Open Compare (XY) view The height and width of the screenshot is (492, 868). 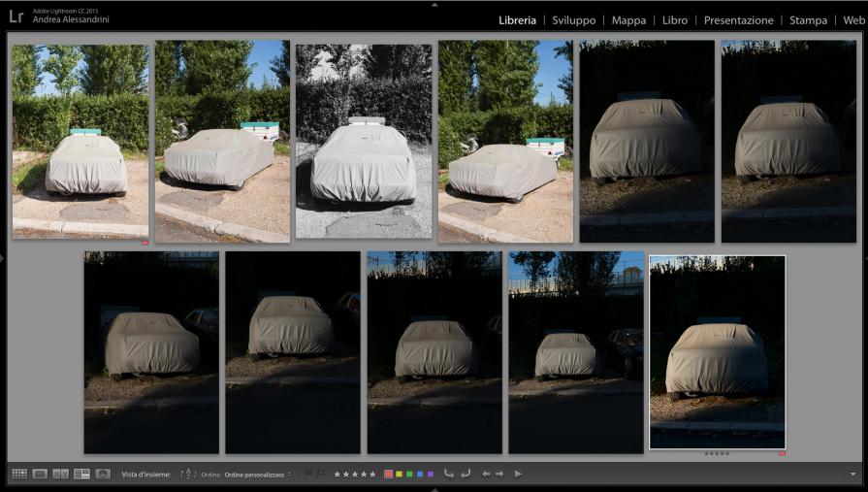pos(60,474)
